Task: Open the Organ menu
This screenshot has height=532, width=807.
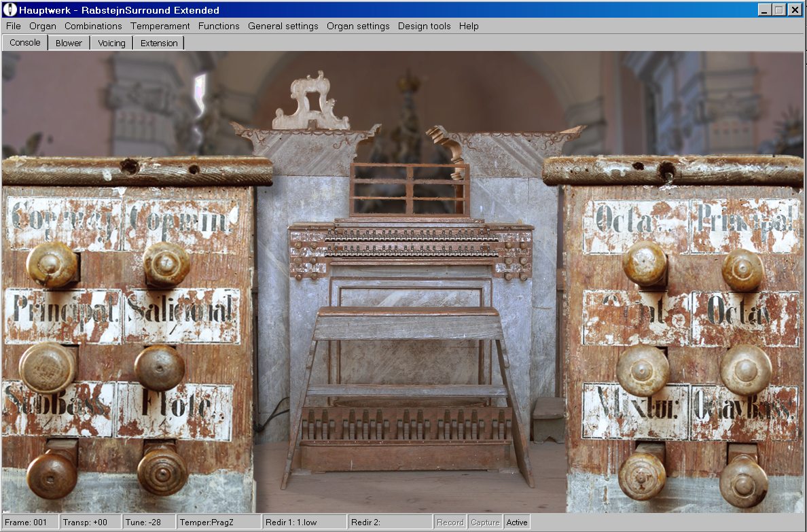Action: point(43,26)
